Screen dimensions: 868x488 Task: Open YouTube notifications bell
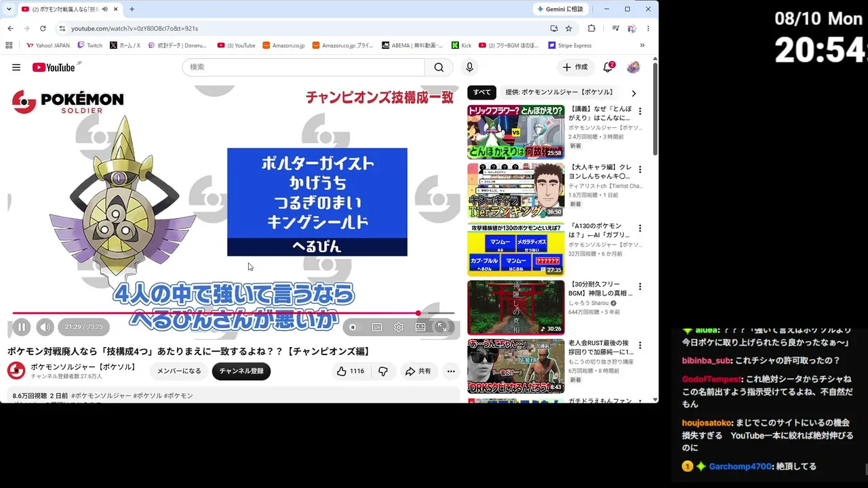click(608, 67)
